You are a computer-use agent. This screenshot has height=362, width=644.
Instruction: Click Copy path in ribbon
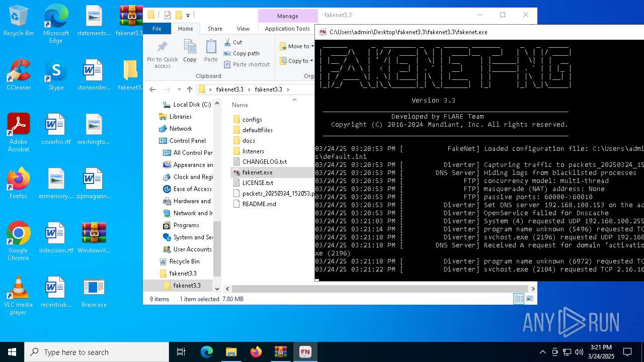pos(242,53)
